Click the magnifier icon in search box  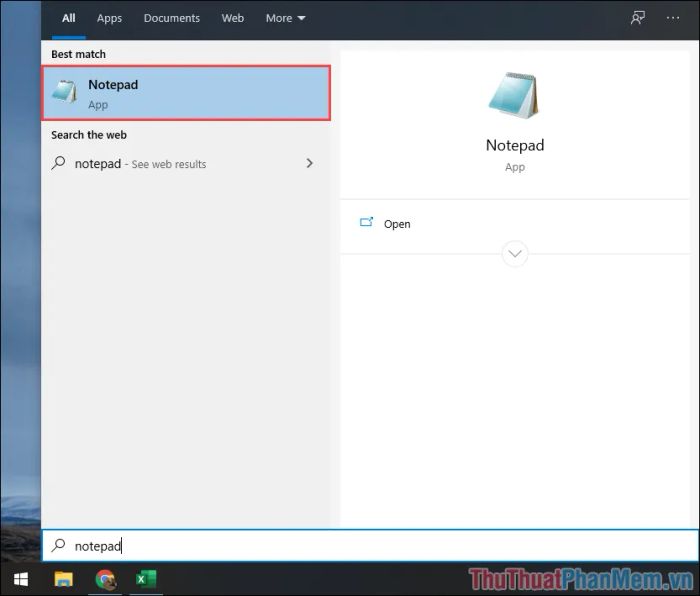pos(58,545)
